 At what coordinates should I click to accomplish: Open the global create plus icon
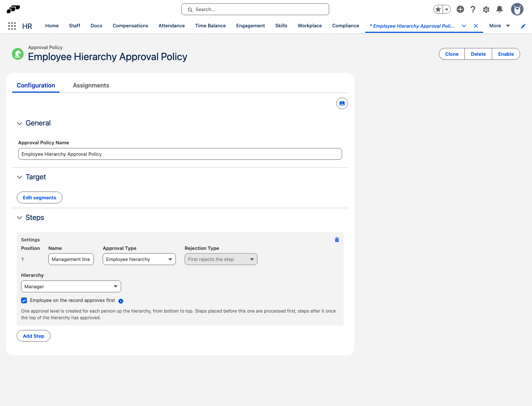click(x=460, y=9)
